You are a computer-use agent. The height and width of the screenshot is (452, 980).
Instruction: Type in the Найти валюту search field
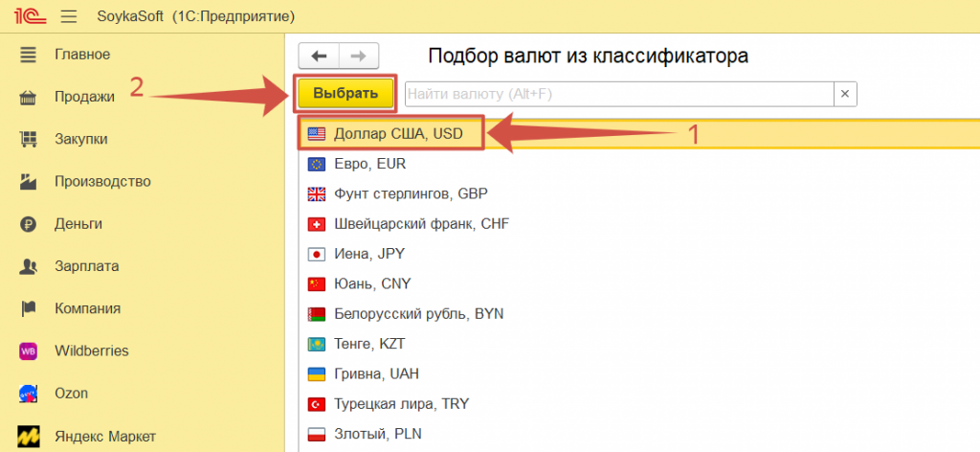click(x=618, y=94)
